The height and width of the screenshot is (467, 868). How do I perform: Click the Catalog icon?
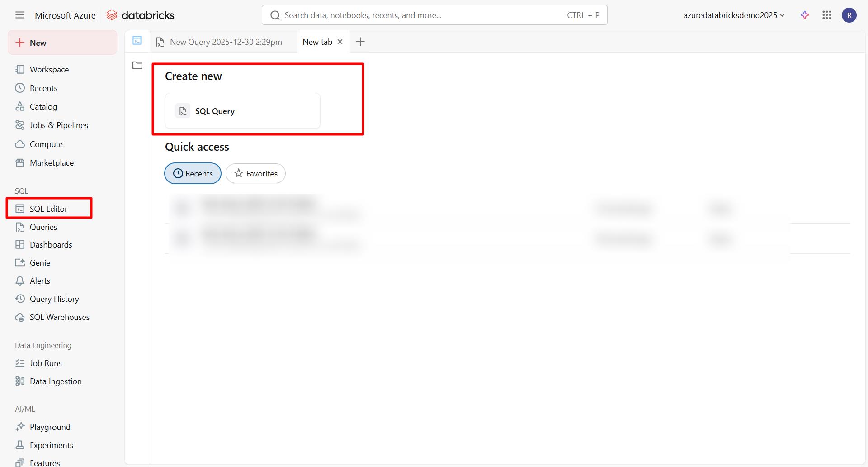[x=20, y=106]
